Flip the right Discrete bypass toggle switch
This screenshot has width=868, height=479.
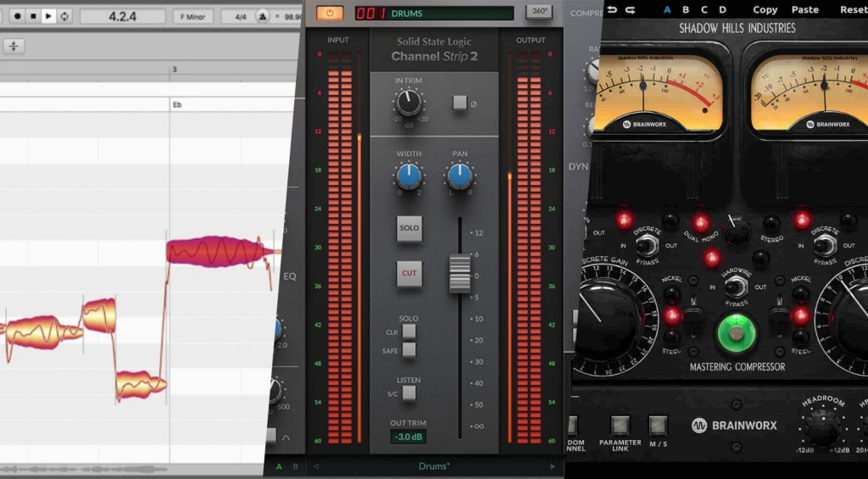(825, 245)
